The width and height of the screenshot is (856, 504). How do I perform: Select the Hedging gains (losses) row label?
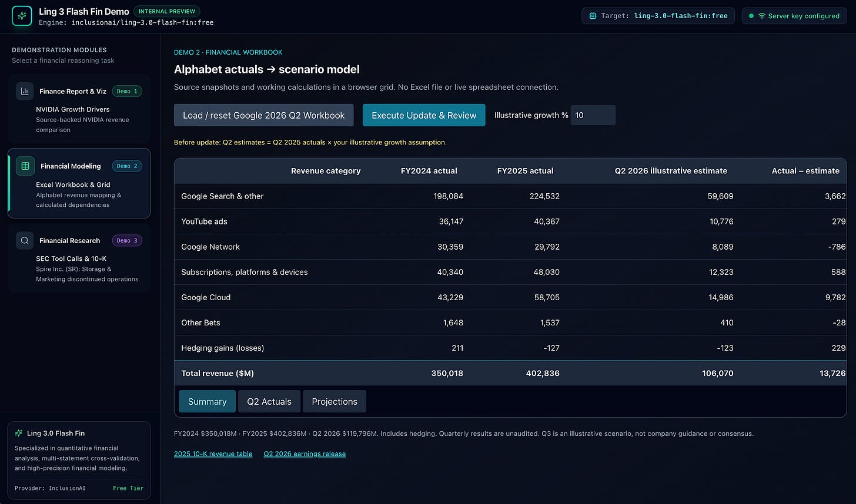tap(223, 348)
